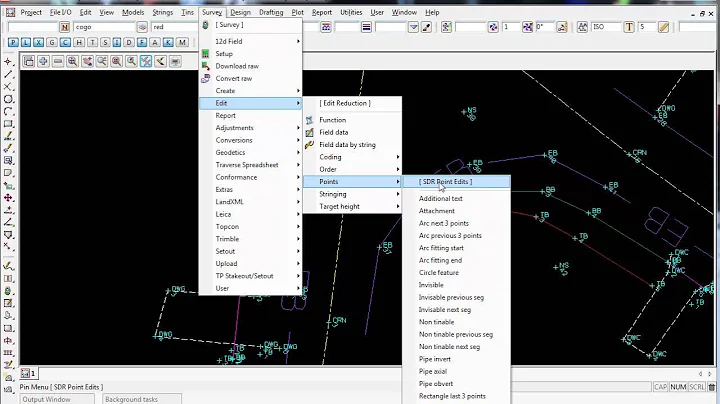720x404 pixels.
Task: Expand the Create submenu
Action: pyautogui.click(x=251, y=91)
